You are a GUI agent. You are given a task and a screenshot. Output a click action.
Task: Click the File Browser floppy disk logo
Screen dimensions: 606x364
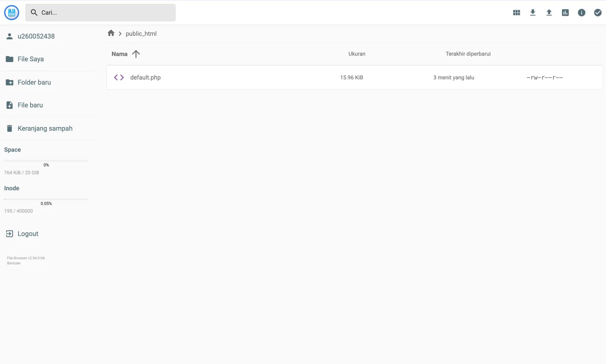click(x=12, y=13)
